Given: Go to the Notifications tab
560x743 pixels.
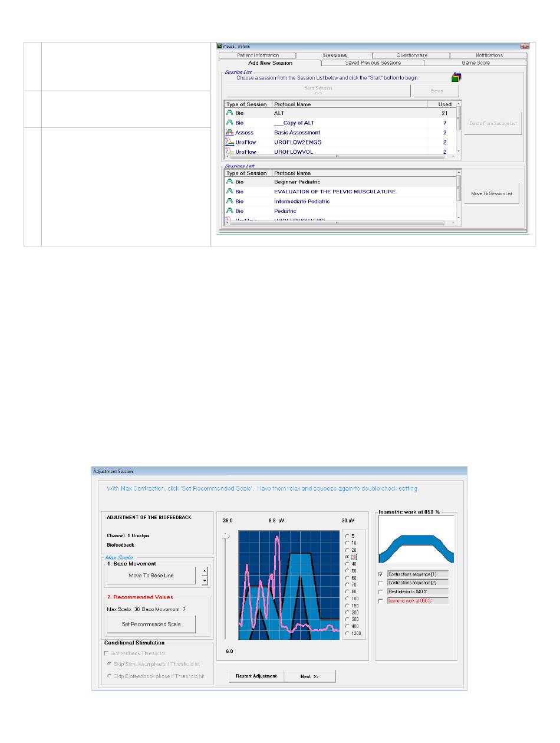Looking at the screenshot, I should (489, 55).
